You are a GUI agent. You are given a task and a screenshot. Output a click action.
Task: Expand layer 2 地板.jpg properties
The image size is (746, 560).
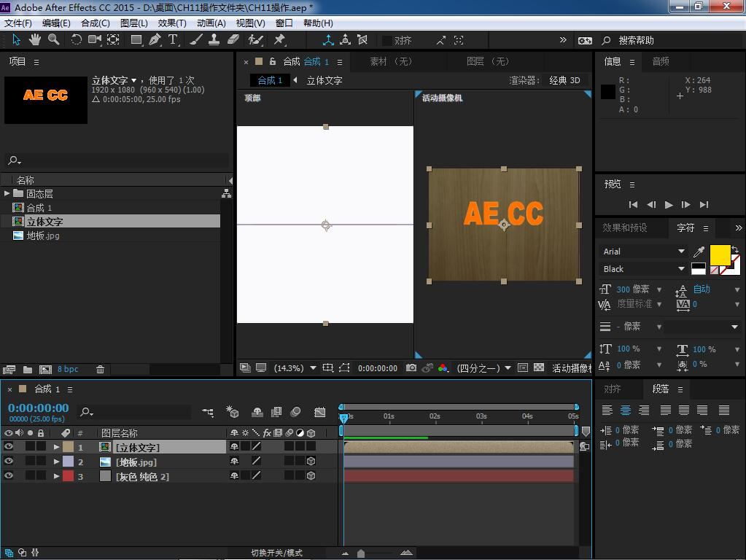(57, 462)
